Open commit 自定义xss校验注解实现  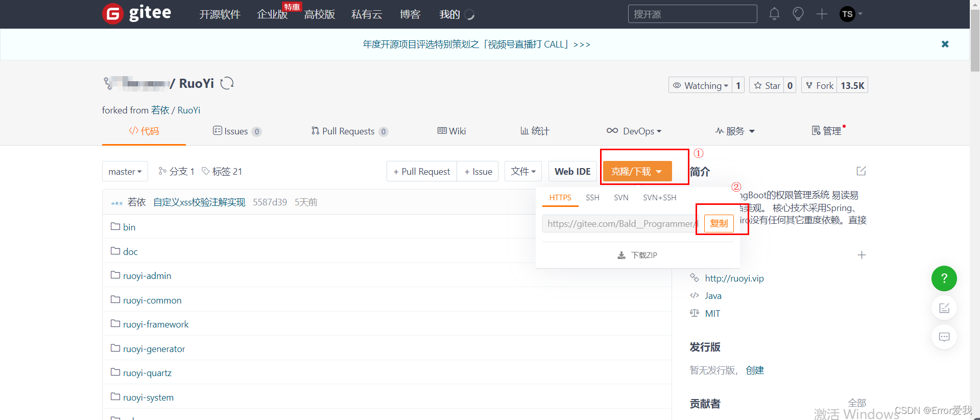pyautogui.click(x=199, y=202)
